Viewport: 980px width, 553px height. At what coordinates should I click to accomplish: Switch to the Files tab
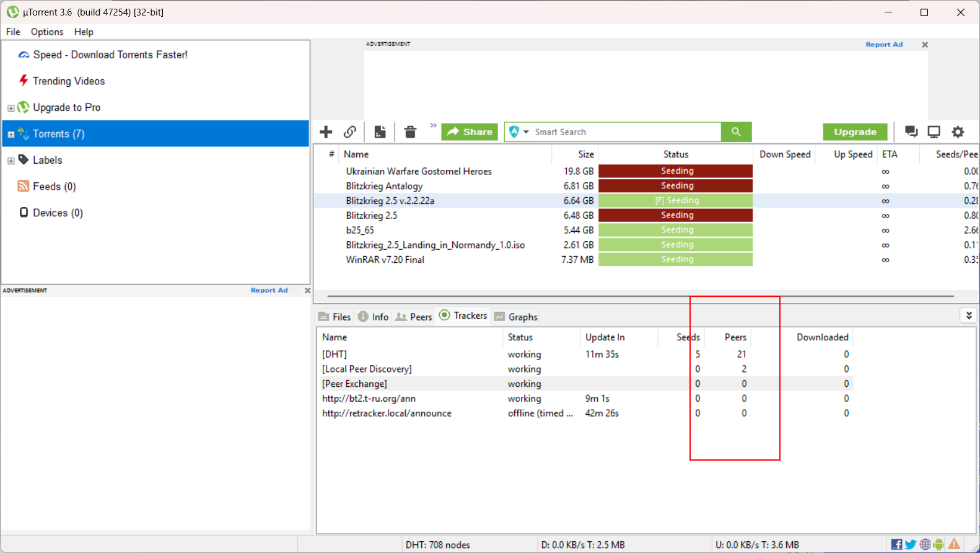[335, 317]
